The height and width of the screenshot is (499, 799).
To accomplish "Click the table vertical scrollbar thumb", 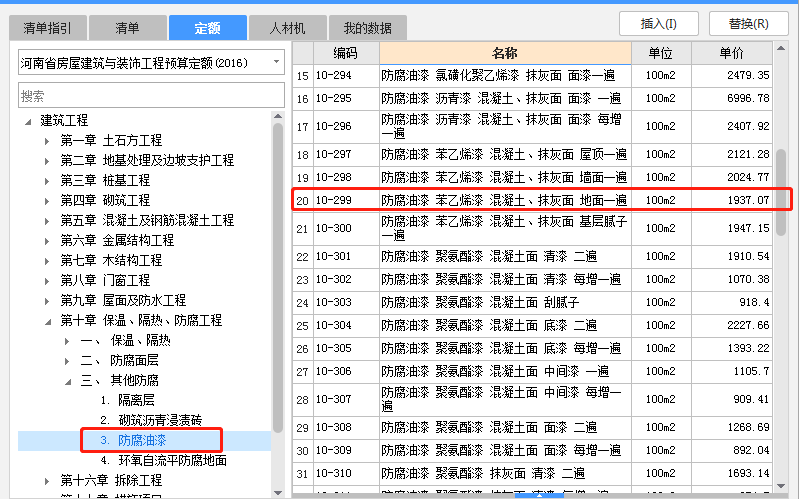I will click(781, 192).
